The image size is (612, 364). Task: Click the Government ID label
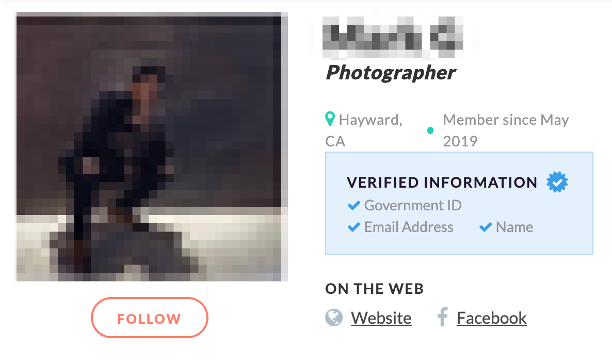point(413,205)
